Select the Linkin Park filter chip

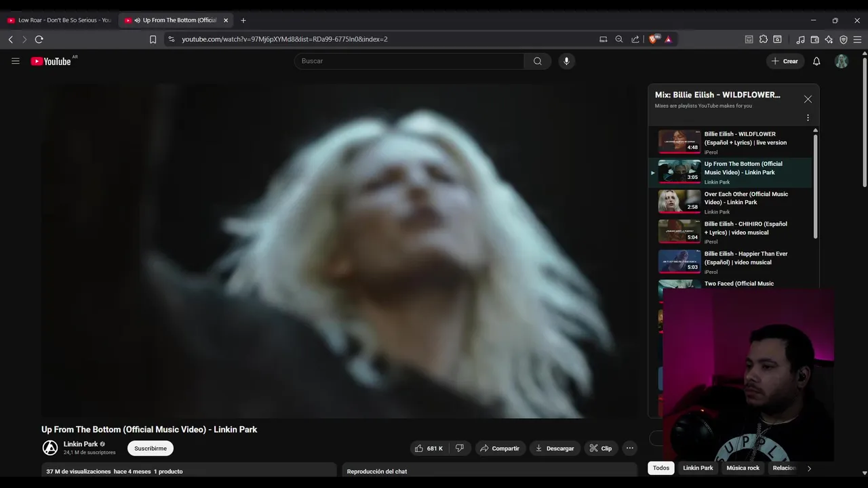pos(698,468)
